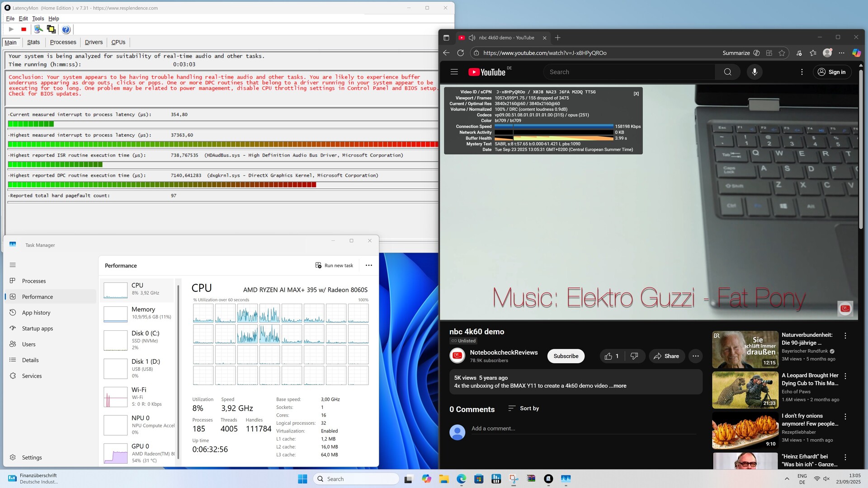
Task: Open the Sort by comments dropdown
Action: 524,408
